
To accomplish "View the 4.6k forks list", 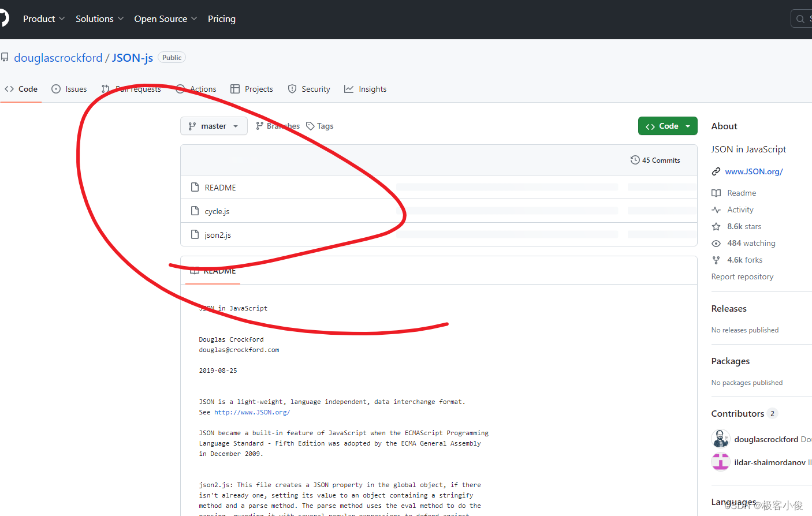I will click(745, 260).
